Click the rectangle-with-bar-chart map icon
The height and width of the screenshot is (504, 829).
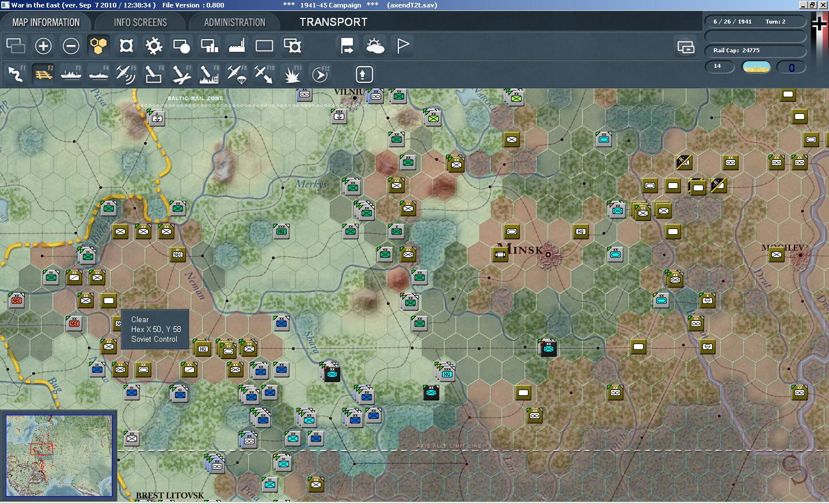(209, 46)
